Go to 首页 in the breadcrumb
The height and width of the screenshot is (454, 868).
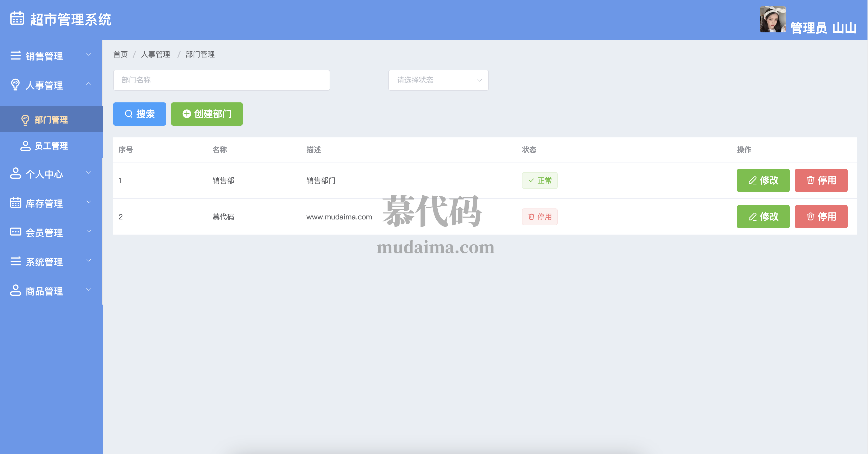click(x=120, y=54)
